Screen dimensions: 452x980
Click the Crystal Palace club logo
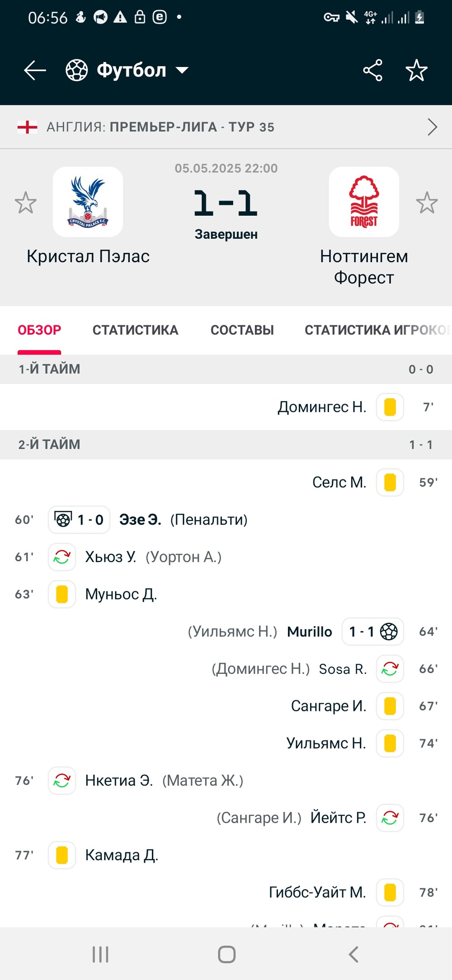point(88,202)
